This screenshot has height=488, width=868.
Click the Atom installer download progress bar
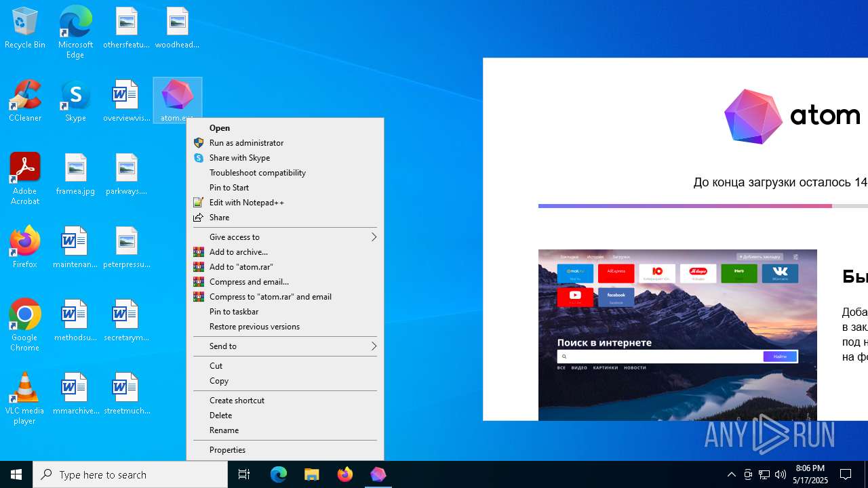(703, 206)
